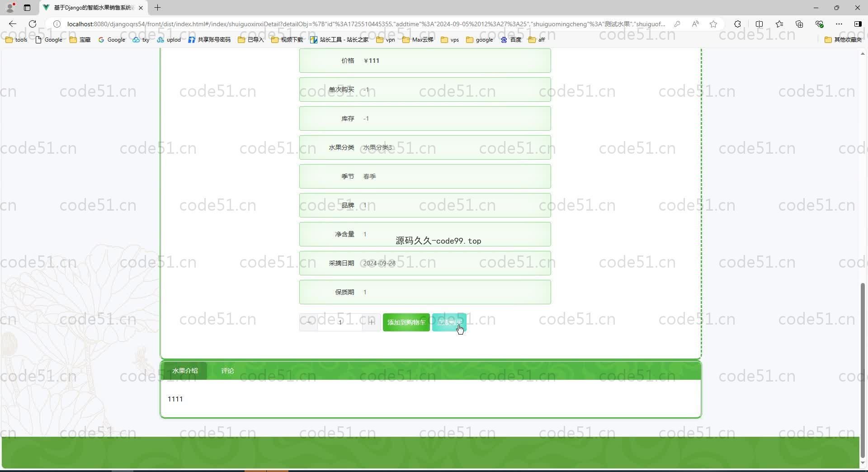Open the profile avatar icon

pyautogui.click(x=10, y=8)
